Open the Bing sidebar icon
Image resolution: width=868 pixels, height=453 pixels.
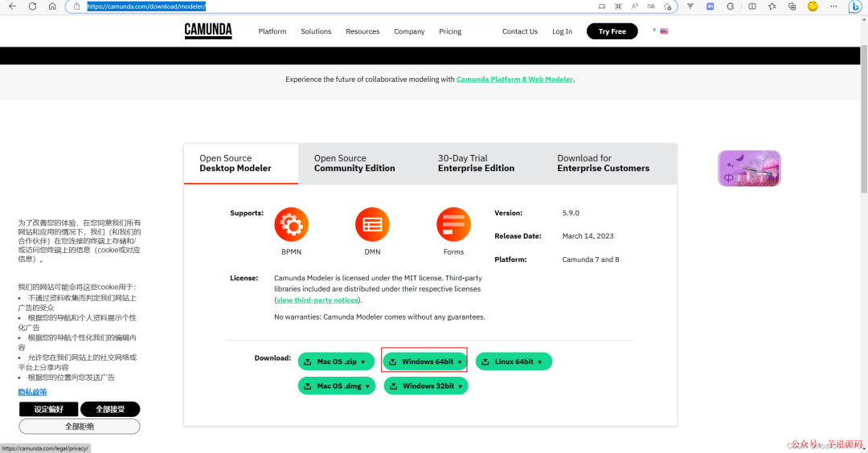[x=854, y=6]
